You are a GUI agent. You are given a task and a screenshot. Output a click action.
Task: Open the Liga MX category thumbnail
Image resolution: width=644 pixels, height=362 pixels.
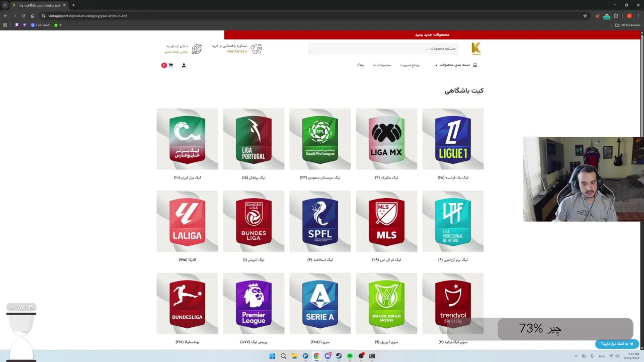coord(386,139)
